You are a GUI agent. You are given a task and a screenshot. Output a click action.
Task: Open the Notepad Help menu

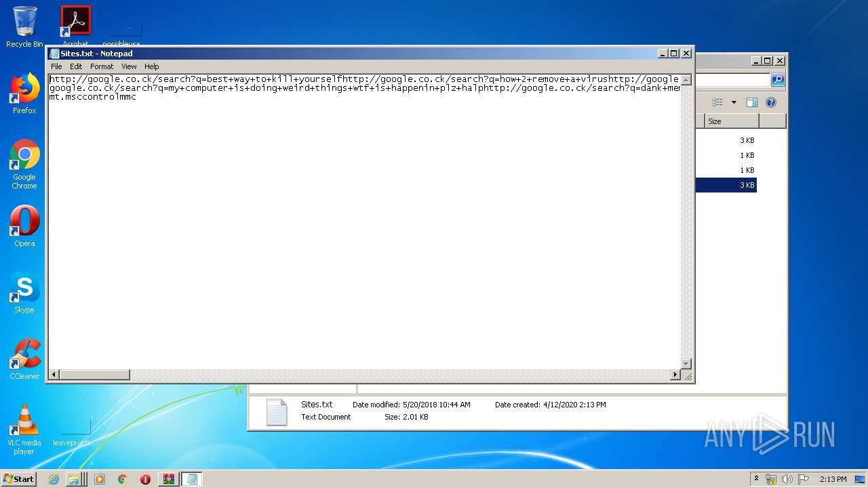coord(152,66)
